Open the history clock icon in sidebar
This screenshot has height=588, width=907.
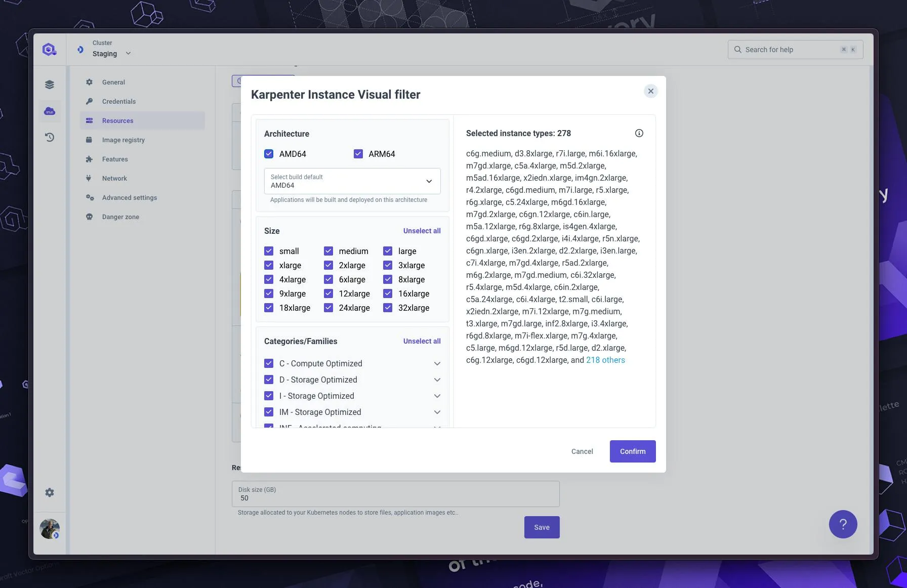pyautogui.click(x=50, y=137)
